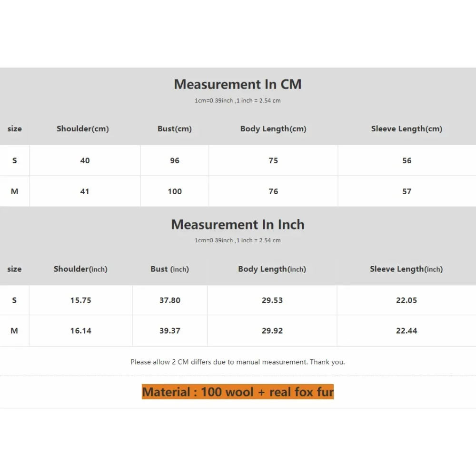Viewport: 476px width, 476px height.
Task: Click the body length value 75
Action: 273,160
